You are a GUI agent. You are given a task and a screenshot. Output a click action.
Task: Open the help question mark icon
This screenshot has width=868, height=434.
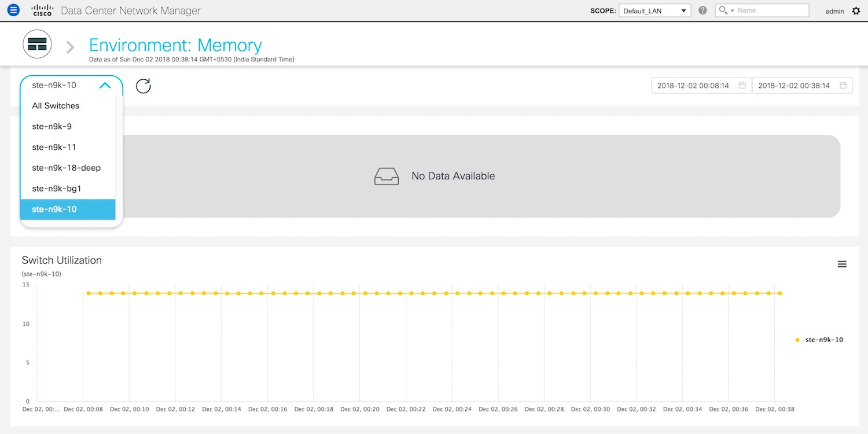point(703,10)
